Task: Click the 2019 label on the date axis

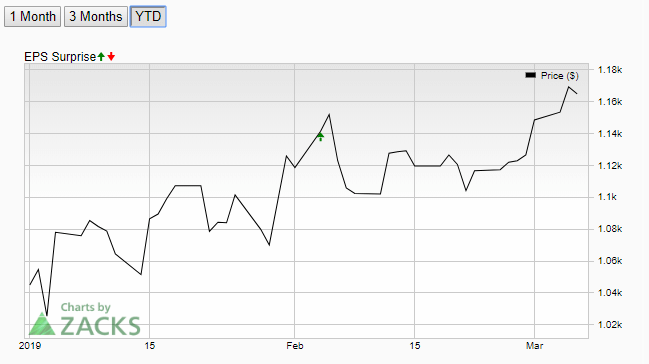Action: (x=30, y=346)
